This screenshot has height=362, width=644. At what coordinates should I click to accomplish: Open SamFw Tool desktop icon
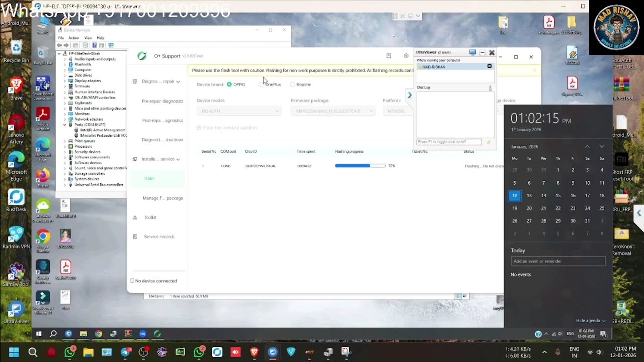(16, 275)
